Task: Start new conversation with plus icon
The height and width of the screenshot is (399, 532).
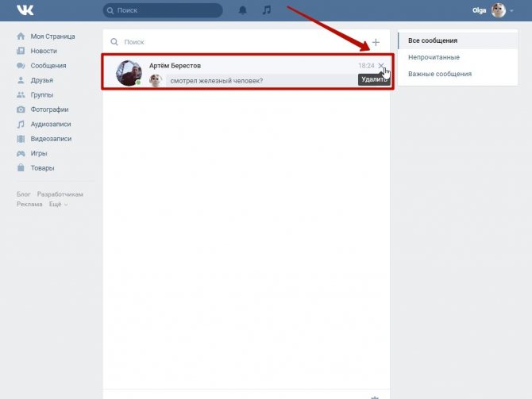Action: coord(376,42)
